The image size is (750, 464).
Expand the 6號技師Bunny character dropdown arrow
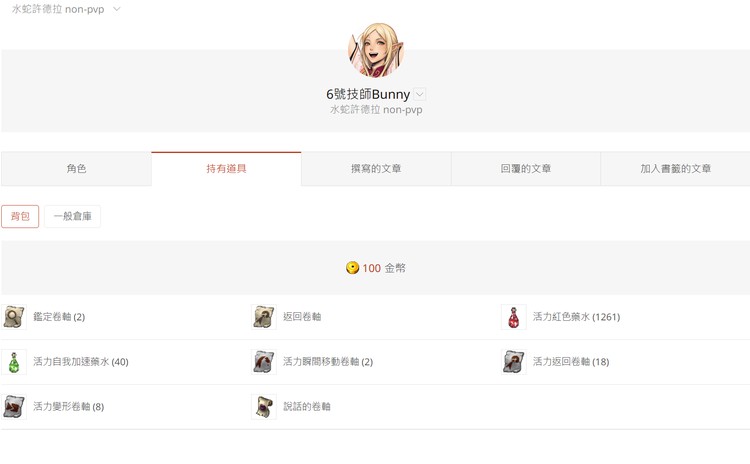click(x=420, y=94)
